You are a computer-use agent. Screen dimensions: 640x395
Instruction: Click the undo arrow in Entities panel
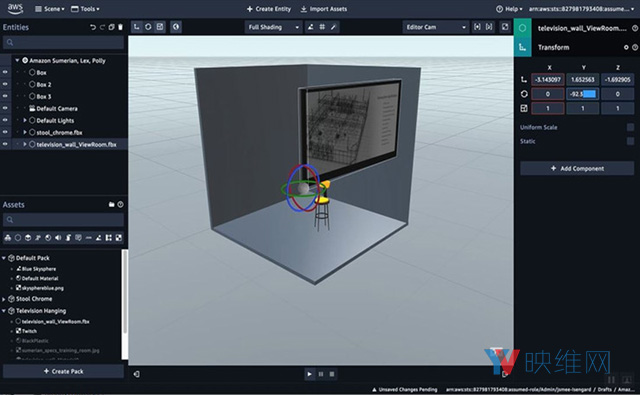(93, 27)
